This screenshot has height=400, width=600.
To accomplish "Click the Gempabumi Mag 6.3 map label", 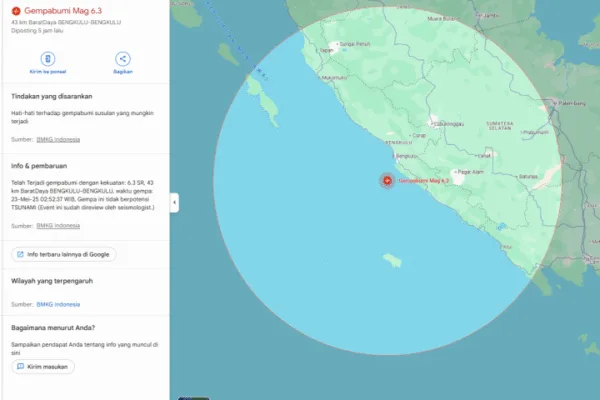I will click(x=424, y=181).
